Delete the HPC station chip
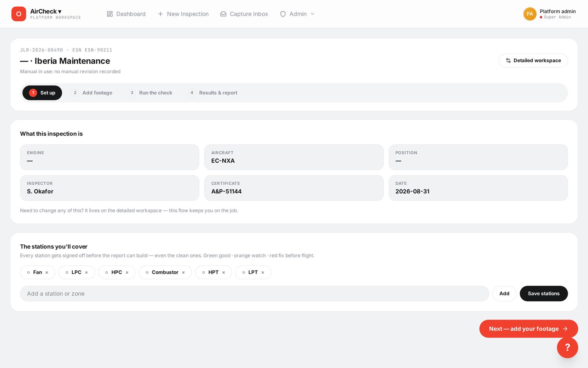Image resolution: width=588 pixels, height=368 pixels. click(x=127, y=273)
